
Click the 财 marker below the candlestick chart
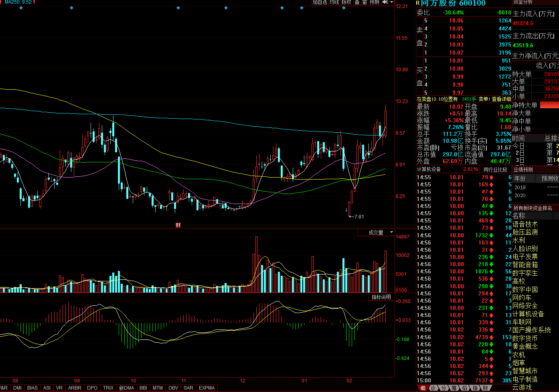pos(178,225)
